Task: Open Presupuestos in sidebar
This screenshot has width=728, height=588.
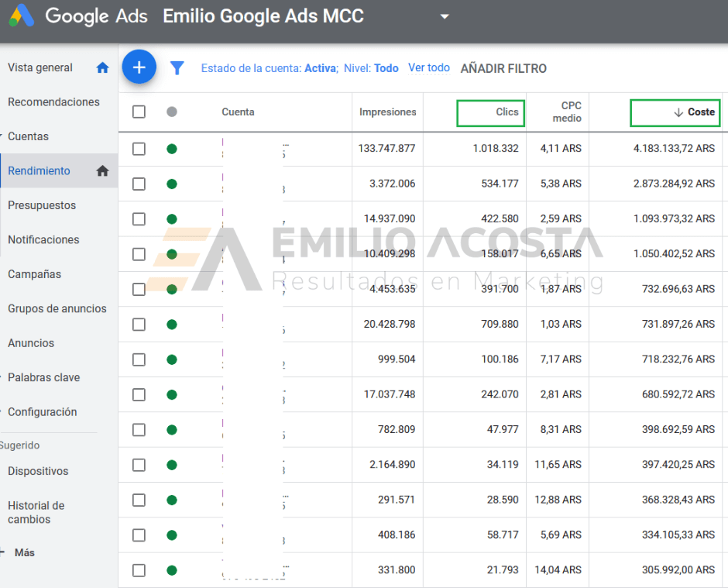Action: 42,205
